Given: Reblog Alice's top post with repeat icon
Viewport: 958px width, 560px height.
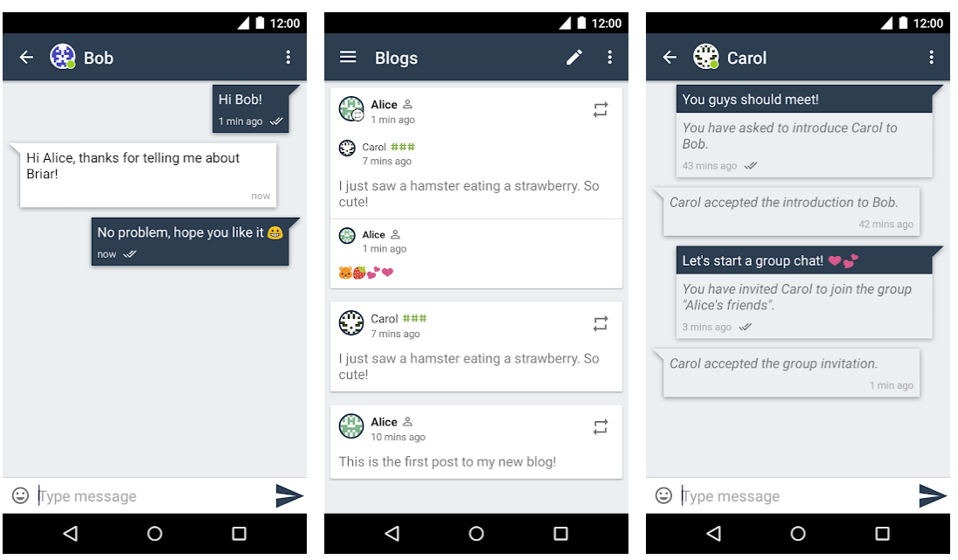Looking at the screenshot, I should pos(600,109).
